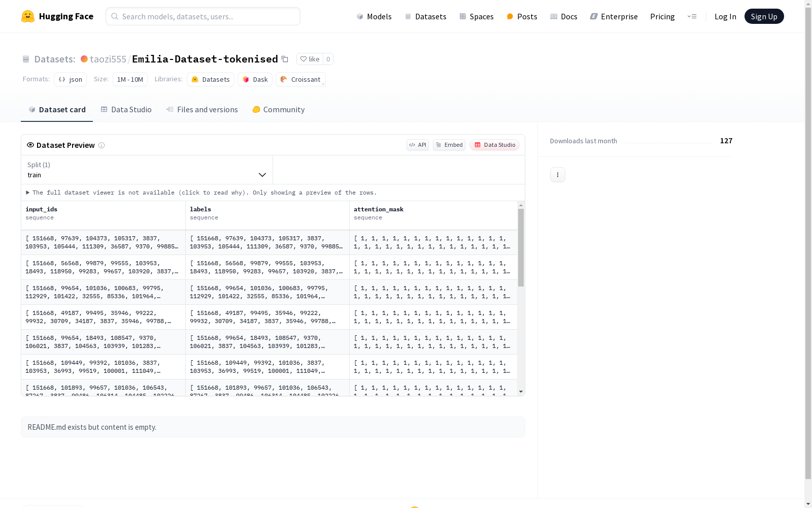The height and width of the screenshot is (508, 812).
Task: Open Data Studio from the preview header
Action: (x=494, y=145)
